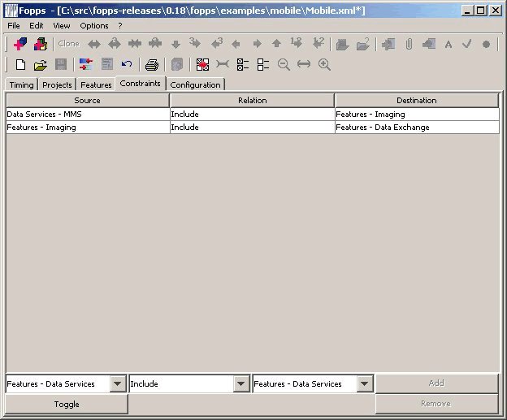Click the add feature group blocks icon

click(x=41, y=44)
